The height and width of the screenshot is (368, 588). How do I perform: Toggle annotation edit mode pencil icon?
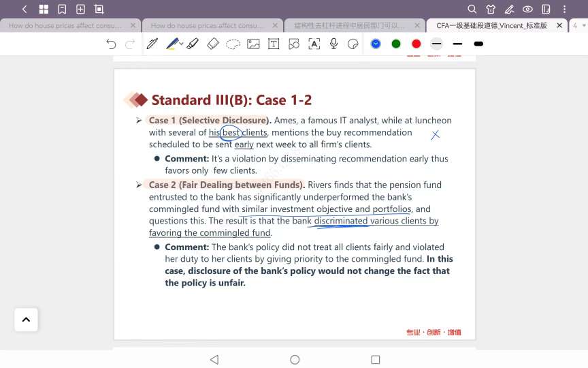tap(509, 9)
